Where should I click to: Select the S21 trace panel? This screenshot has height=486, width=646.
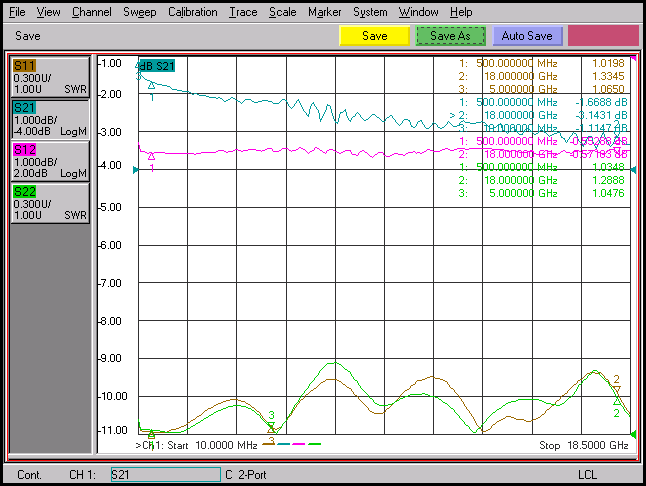point(50,119)
